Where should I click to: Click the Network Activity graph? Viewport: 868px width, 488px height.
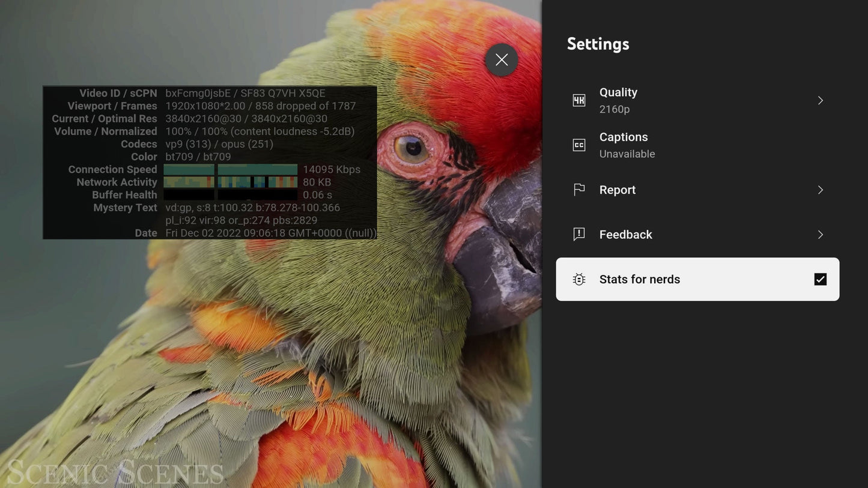click(x=231, y=182)
